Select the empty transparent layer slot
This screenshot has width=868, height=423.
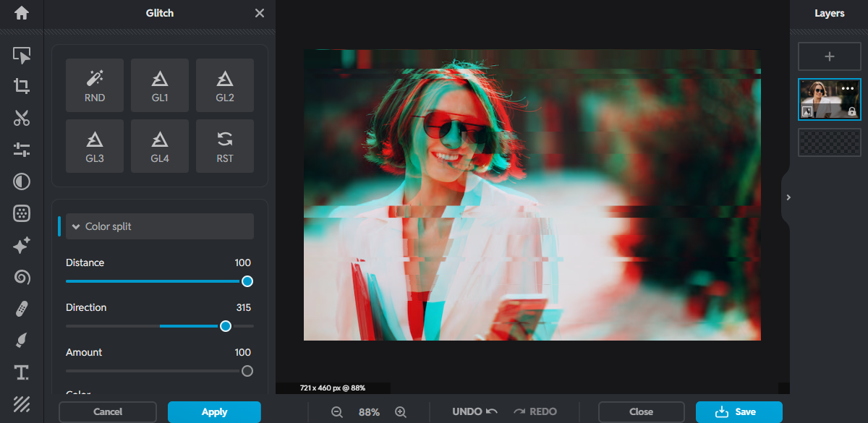click(x=830, y=142)
